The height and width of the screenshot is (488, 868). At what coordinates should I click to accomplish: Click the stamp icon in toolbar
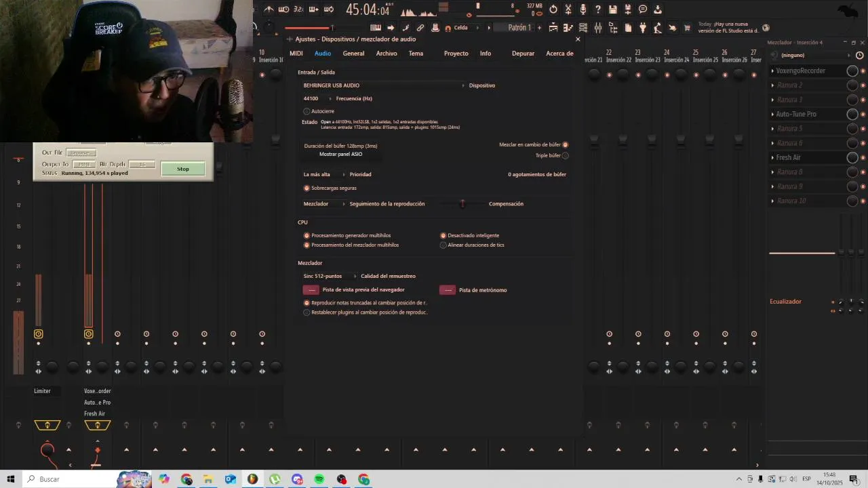[435, 28]
